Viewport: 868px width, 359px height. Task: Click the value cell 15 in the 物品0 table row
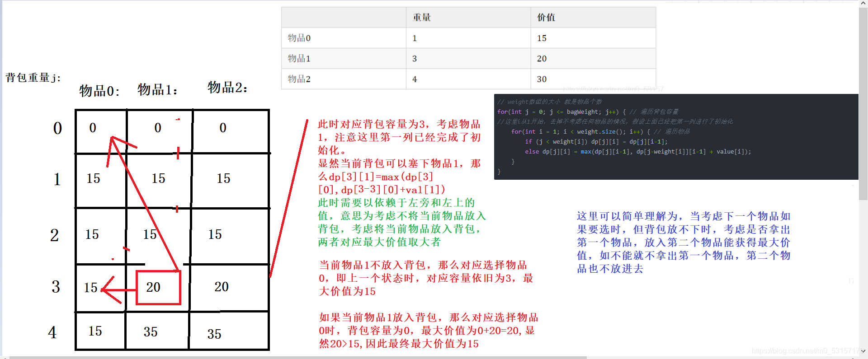coord(542,38)
